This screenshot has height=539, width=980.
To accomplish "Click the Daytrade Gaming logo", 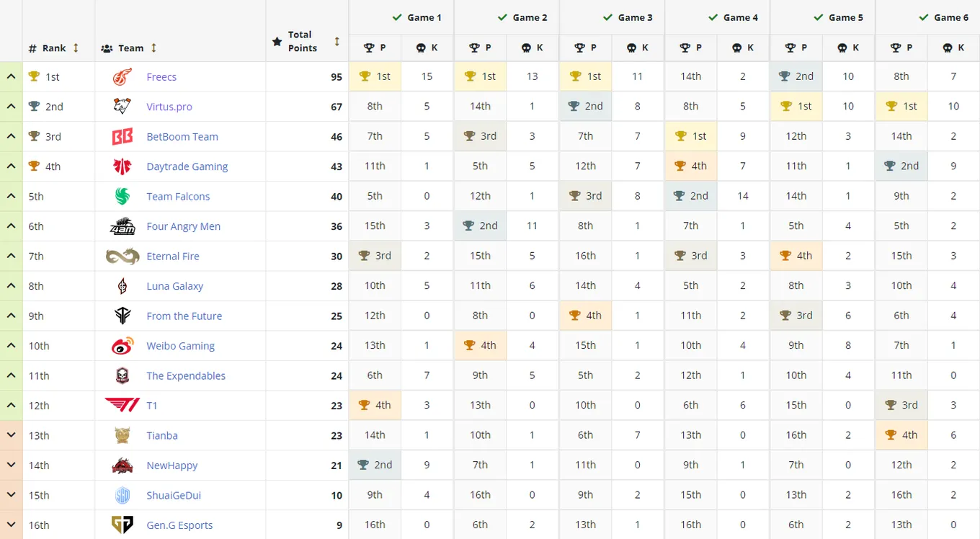I will 122,166.
